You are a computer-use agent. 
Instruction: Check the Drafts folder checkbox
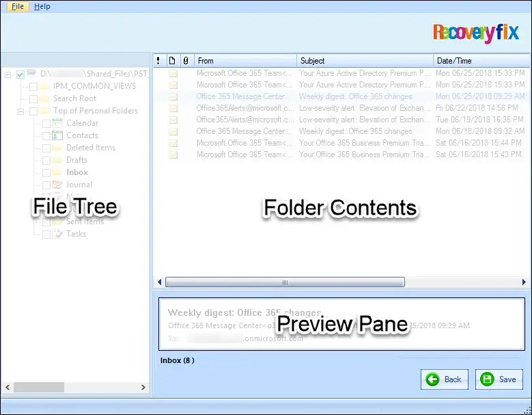(46, 160)
